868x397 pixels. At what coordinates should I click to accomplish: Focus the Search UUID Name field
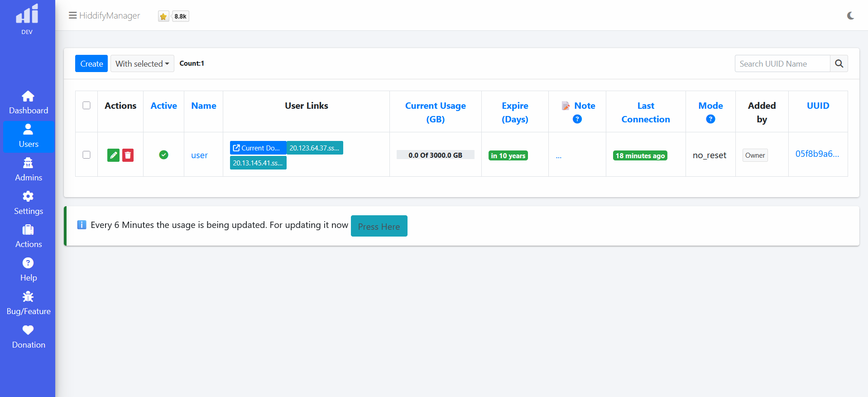point(782,63)
